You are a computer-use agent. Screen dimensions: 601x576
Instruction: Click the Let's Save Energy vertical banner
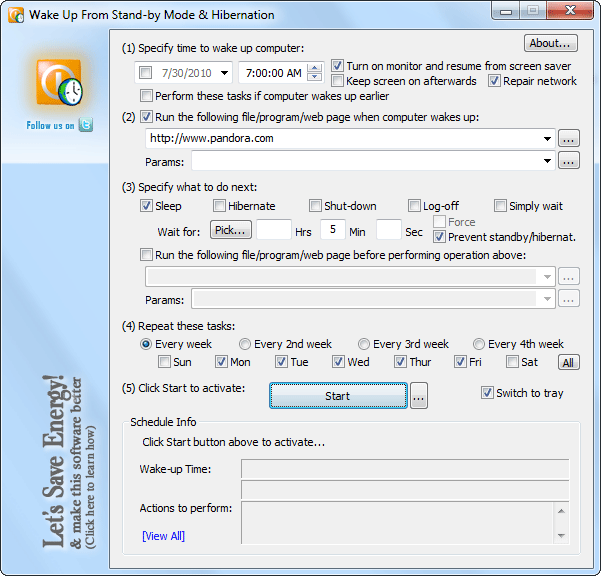(x=69, y=462)
